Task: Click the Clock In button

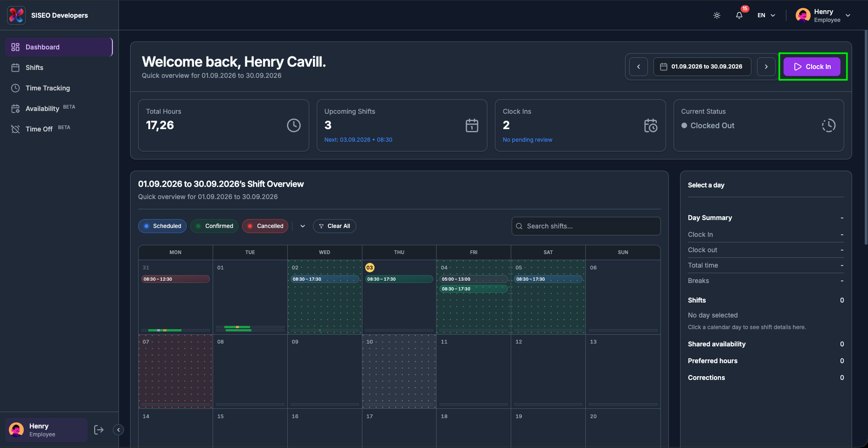Action: pos(812,67)
